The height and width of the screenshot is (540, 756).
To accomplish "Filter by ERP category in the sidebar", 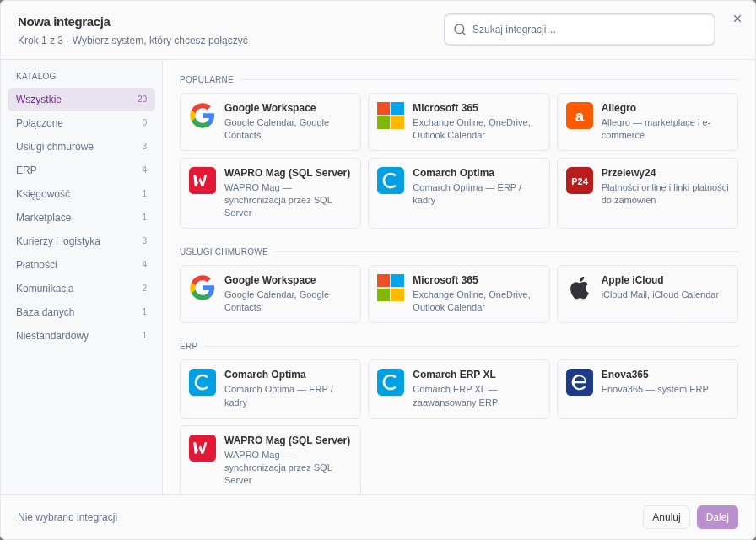I will point(81,170).
